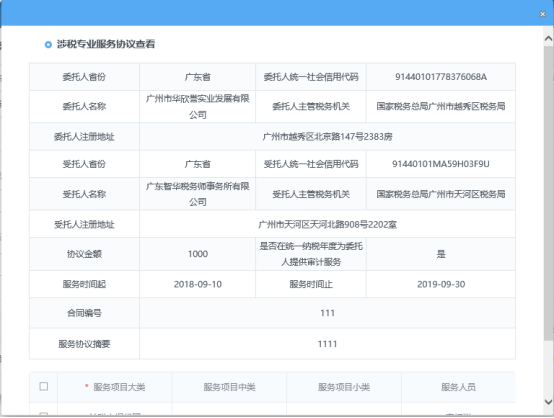Click service end date 2019-09-30
554x418 pixels.
pos(441,284)
